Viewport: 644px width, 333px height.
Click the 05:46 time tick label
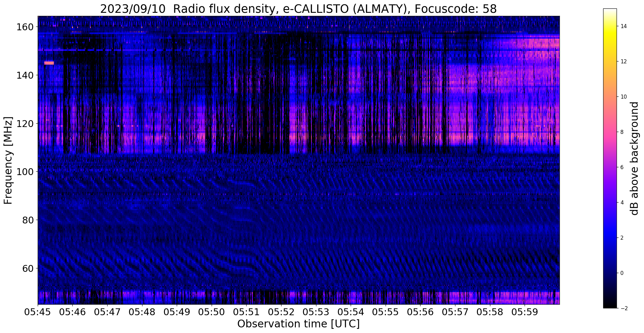tap(73, 312)
